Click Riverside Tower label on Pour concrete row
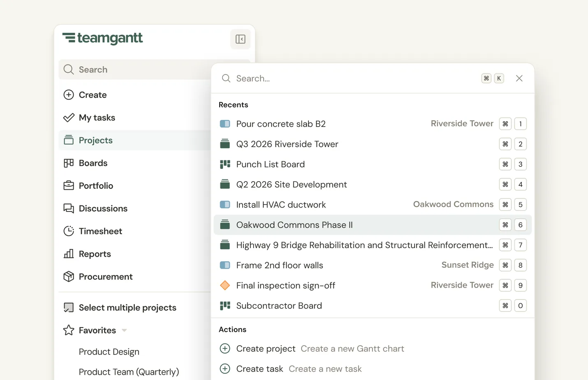 pos(462,124)
